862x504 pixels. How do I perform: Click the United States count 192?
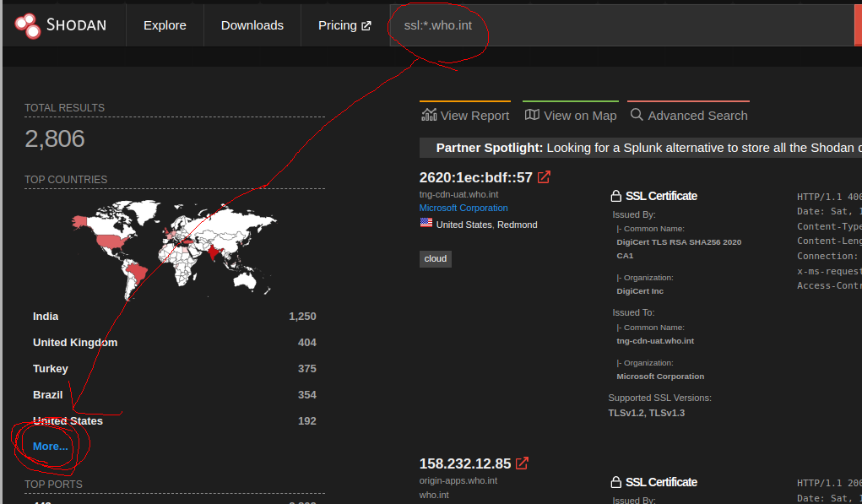[x=306, y=421]
